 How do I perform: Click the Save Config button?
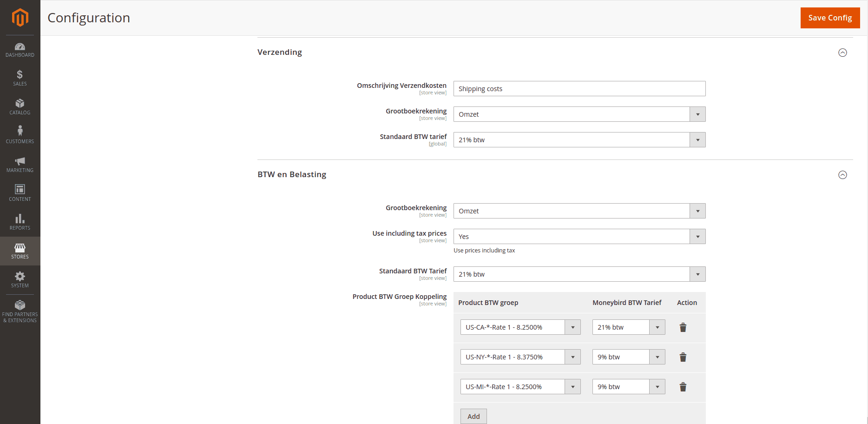click(x=830, y=18)
